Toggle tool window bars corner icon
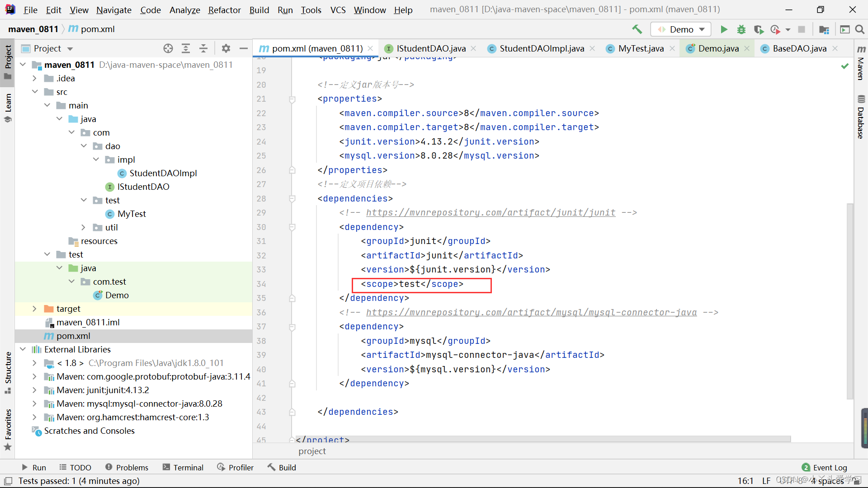The height and width of the screenshot is (488, 868). click(x=8, y=481)
